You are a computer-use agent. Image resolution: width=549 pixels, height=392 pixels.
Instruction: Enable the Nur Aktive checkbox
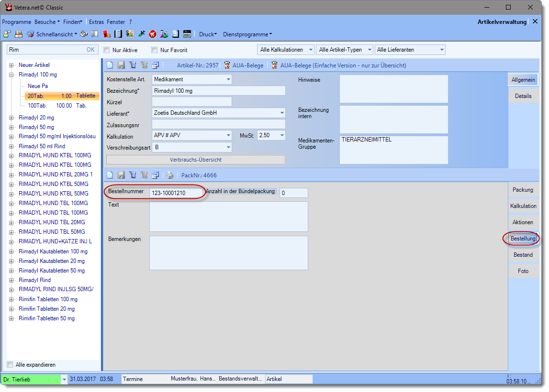click(107, 50)
